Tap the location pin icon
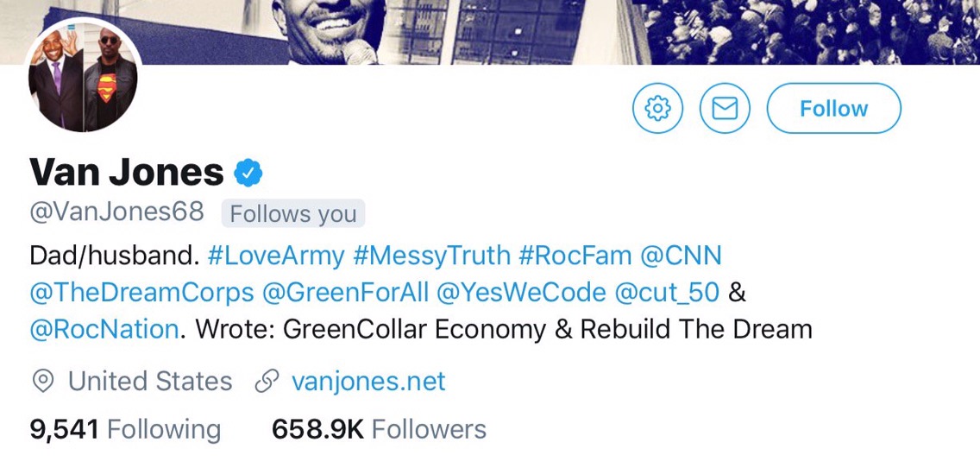The height and width of the screenshot is (468, 980). point(42,382)
